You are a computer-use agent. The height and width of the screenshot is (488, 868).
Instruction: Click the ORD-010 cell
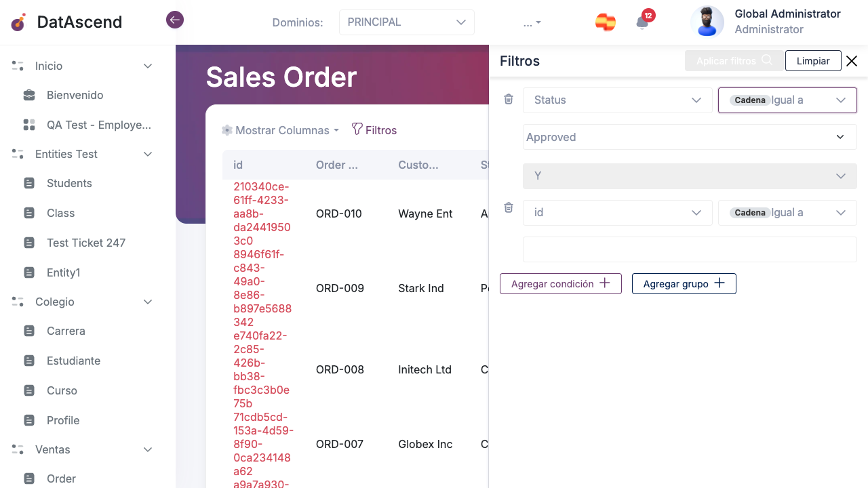coord(339,213)
